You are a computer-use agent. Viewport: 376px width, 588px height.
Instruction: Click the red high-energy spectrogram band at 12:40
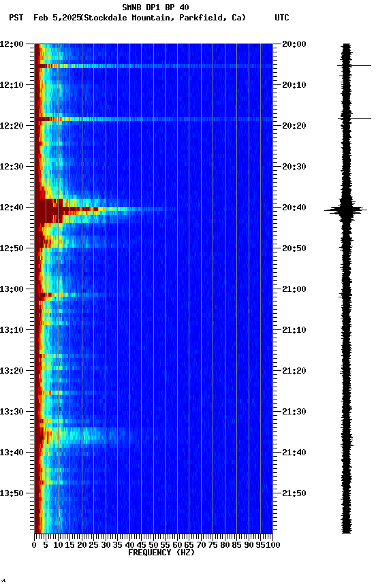pos(66,208)
